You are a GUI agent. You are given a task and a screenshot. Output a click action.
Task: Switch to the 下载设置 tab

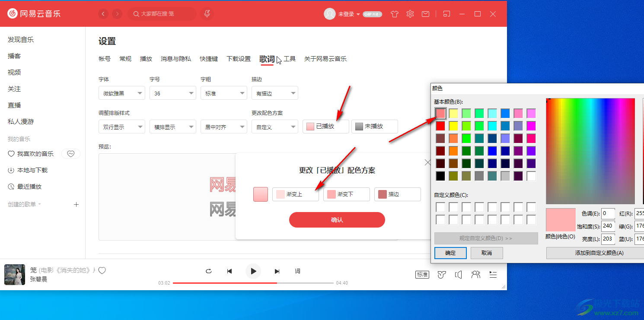239,59
